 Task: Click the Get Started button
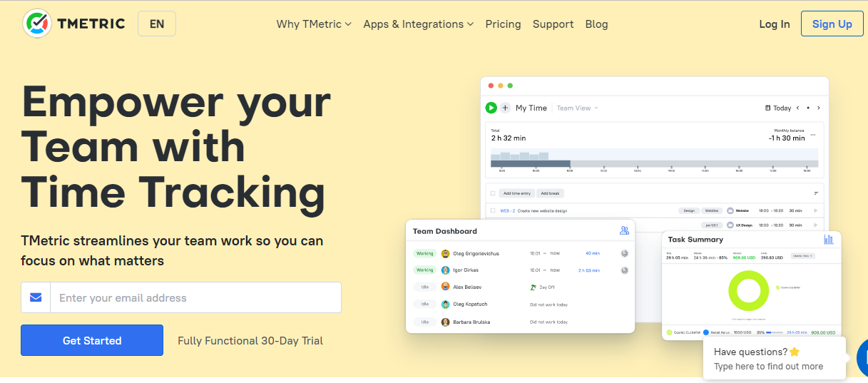tap(92, 340)
